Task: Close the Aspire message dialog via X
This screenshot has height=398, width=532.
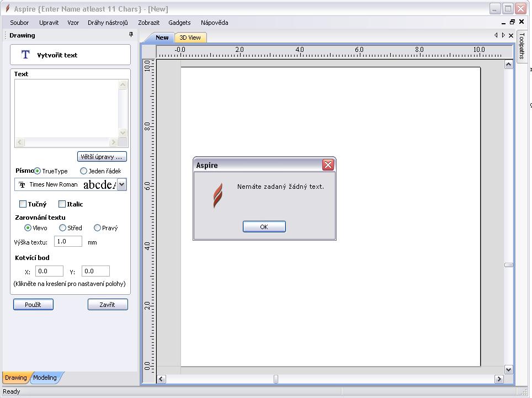Action: [328, 165]
